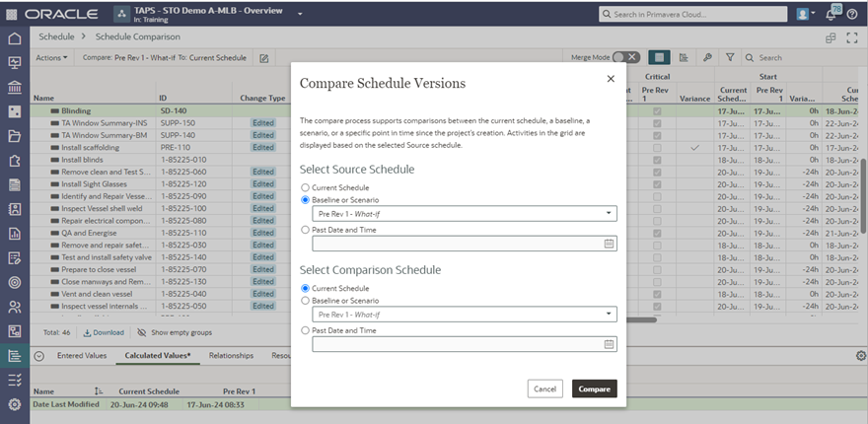This screenshot has height=424, width=868.
Task: Open the help question mark icon
Action: 852,15
